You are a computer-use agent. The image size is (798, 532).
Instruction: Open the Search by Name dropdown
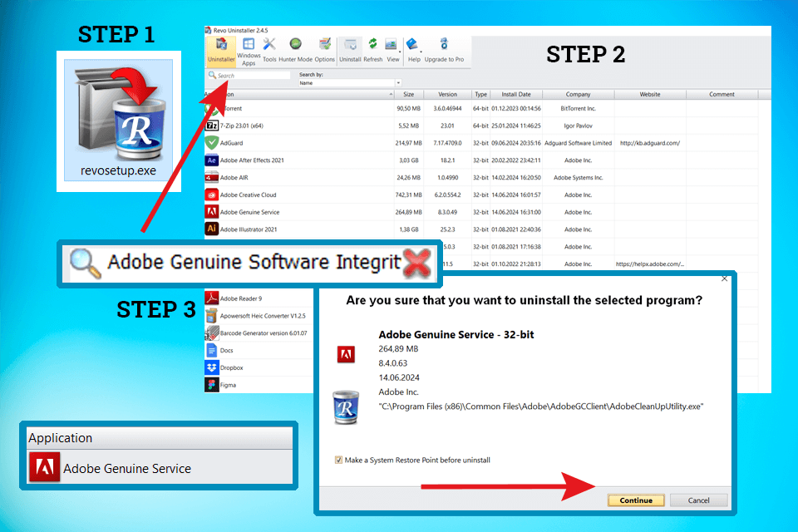[398, 82]
